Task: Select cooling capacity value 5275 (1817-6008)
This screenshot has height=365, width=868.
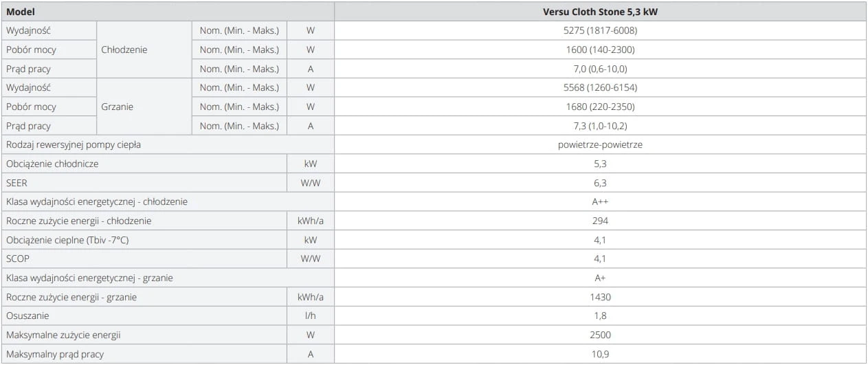Action: click(x=601, y=31)
